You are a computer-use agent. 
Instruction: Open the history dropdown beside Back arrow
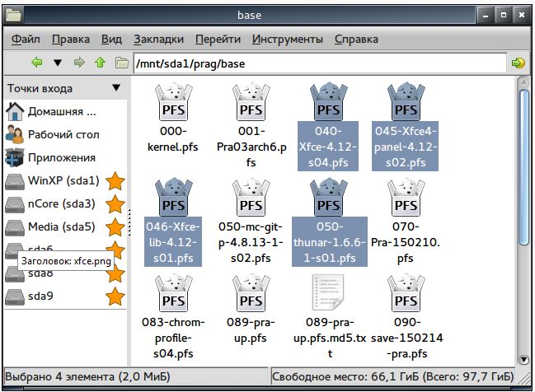(x=58, y=63)
